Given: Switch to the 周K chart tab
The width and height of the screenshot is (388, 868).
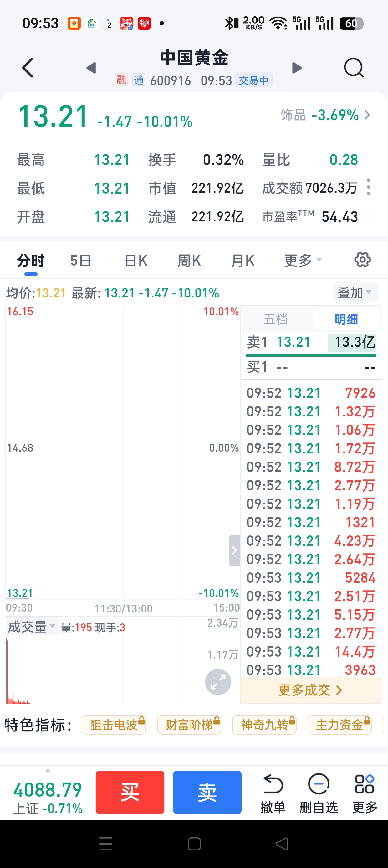Looking at the screenshot, I should 189,261.
